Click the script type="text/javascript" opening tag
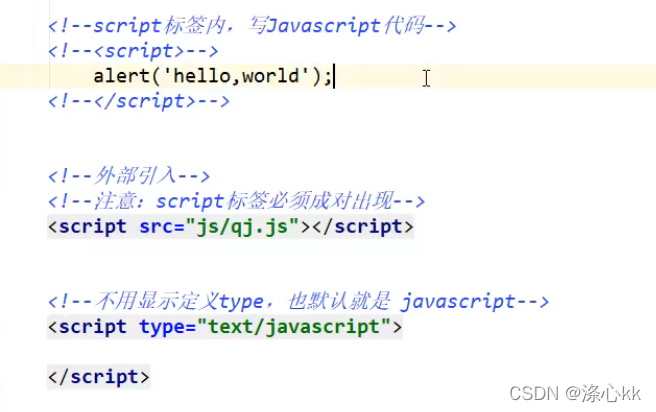 225,327
